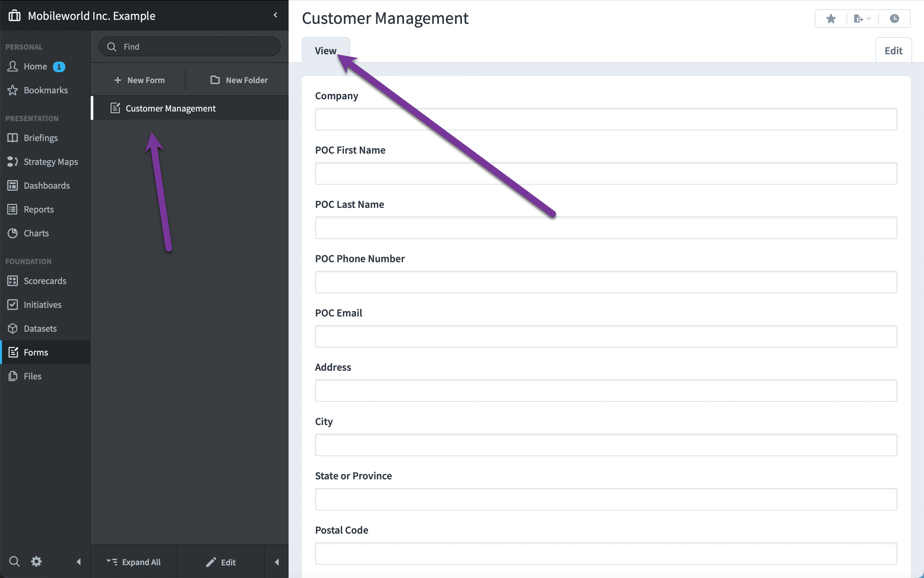The image size is (924, 578).
Task: Click the POC Email field
Action: 606,336
